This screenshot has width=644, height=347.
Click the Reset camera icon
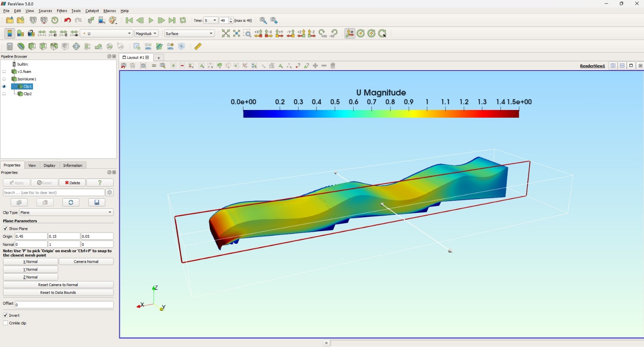tap(226, 34)
